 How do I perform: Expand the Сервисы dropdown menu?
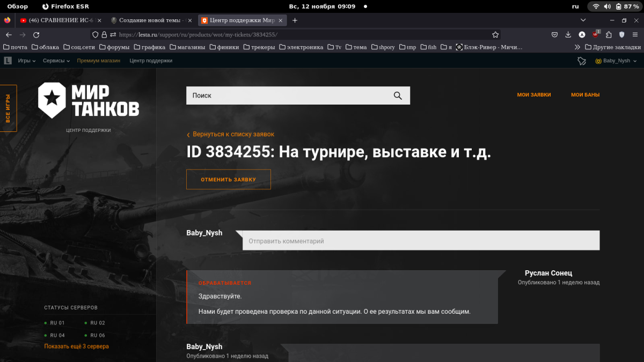pyautogui.click(x=56, y=61)
